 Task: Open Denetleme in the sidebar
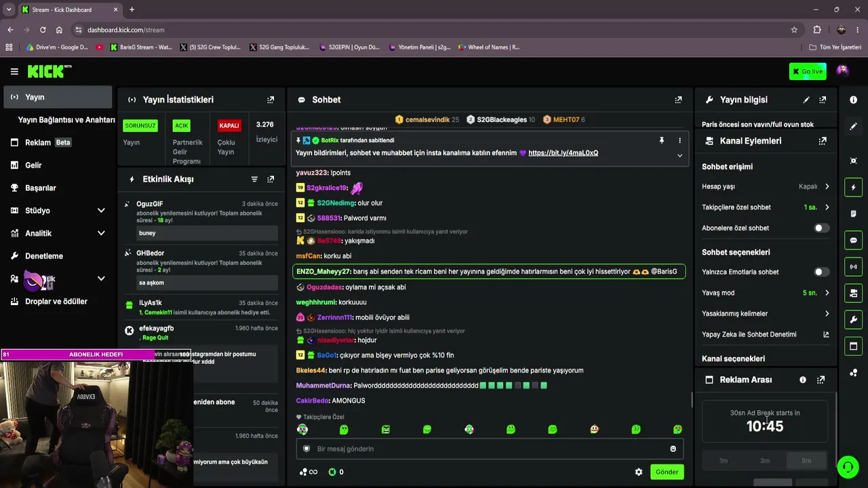pos(58,256)
